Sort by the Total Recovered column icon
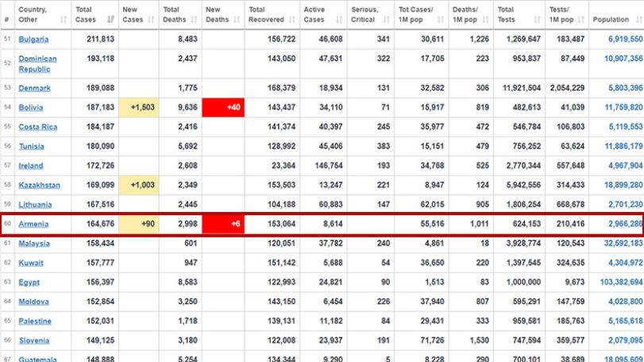644x362 pixels. 292,19
